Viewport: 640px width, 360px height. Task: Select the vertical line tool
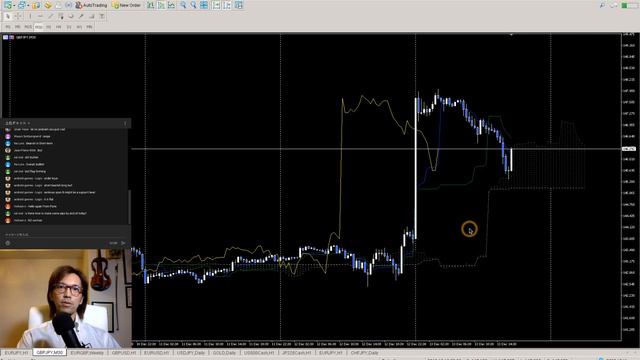tap(30, 16)
